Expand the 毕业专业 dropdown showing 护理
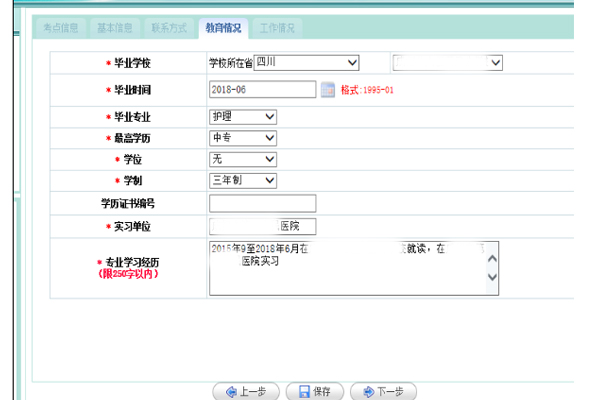This screenshot has width=600, height=400. pyautogui.click(x=243, y=117)
